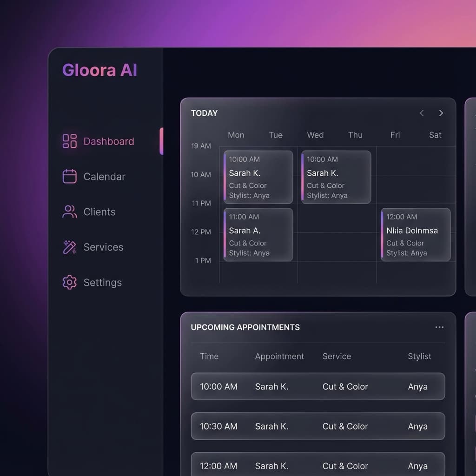Click the Clients people icon

click(x=69, y=212)
